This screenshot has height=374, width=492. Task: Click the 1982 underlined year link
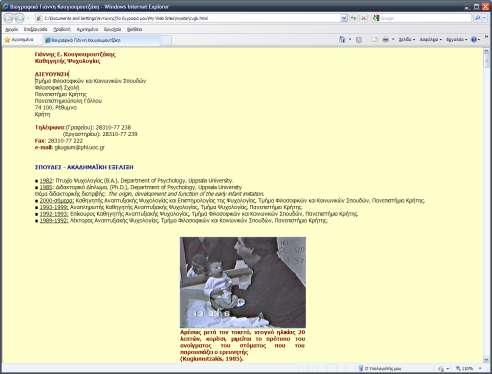tap(46, 181)
